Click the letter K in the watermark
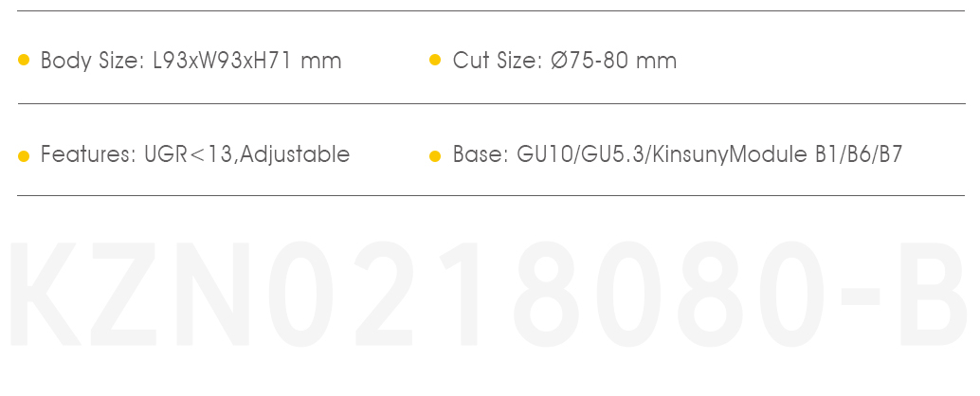This screenshot has width=980, height=396. [x=45, y=294]
